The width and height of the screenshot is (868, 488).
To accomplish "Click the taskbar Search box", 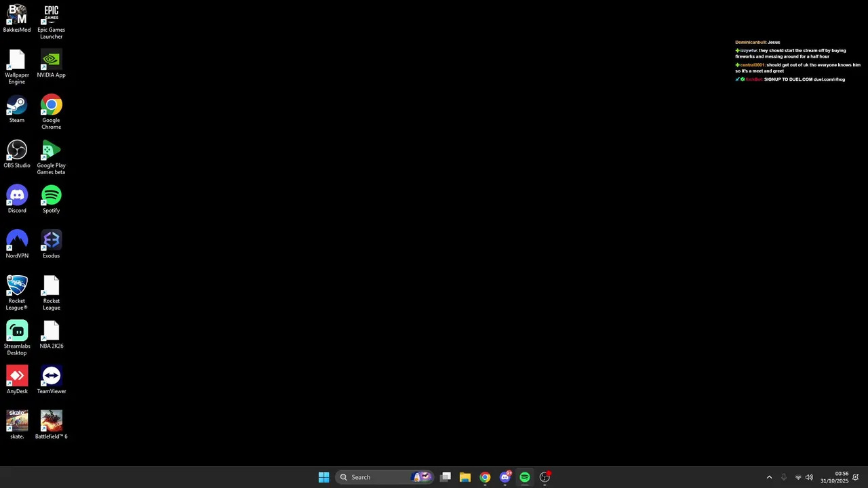I will pyautogui.click(x=384, y=477).
